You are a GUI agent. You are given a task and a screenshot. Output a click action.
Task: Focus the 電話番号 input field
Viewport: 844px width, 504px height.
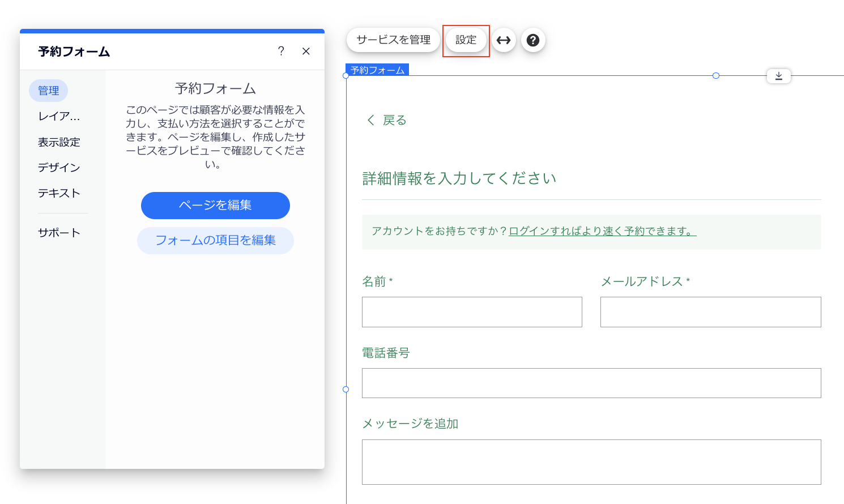[x=591, y=383]
